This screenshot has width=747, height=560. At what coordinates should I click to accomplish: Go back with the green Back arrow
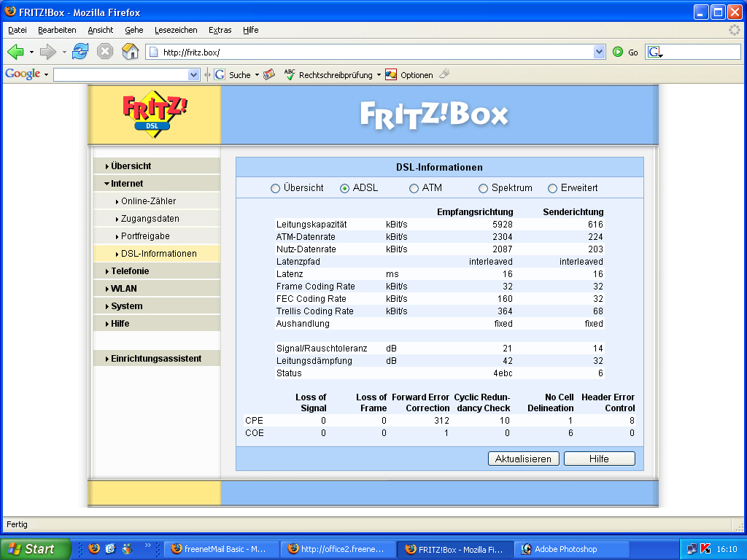click(x=16, y=52)
